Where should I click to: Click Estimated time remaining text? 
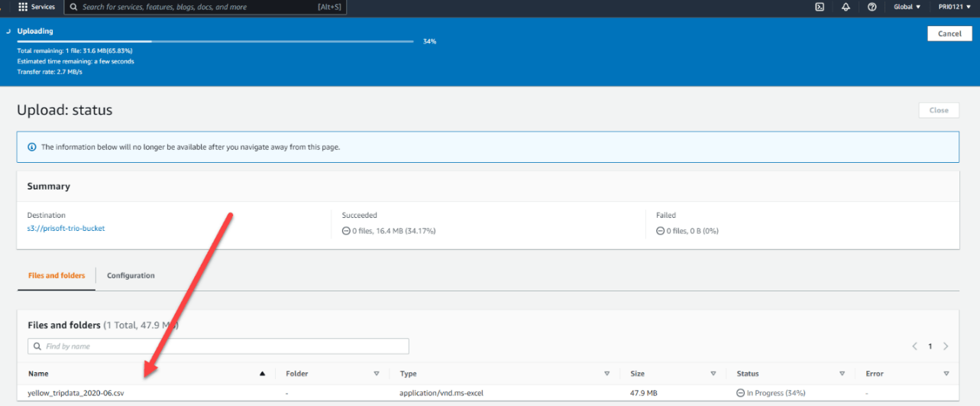[x=76, y=61]
